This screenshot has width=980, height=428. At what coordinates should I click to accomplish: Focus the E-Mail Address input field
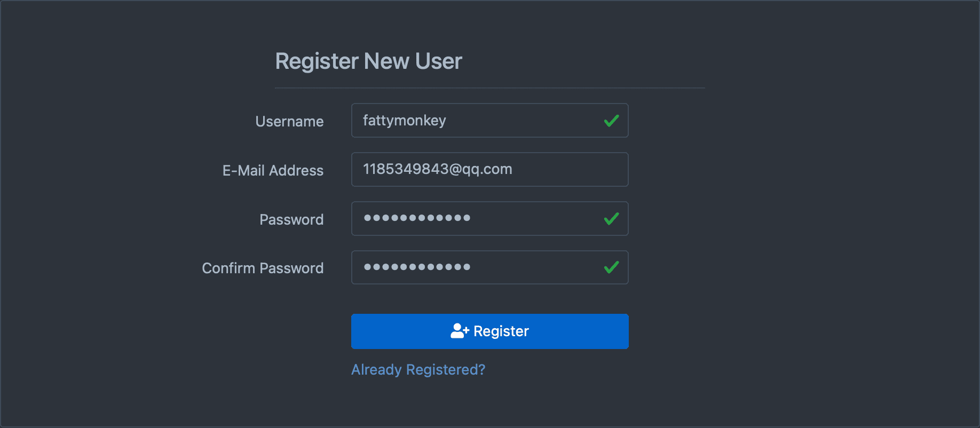(x=489, y=170)
